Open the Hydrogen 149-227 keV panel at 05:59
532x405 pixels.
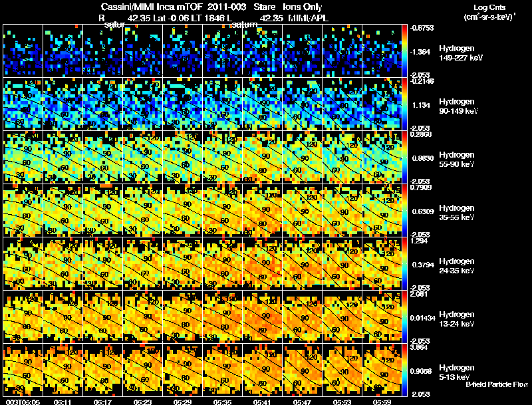point(382,51)
